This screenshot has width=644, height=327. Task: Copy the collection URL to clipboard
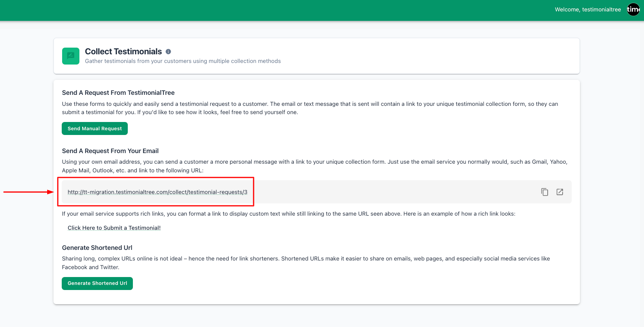pos(545,192)
